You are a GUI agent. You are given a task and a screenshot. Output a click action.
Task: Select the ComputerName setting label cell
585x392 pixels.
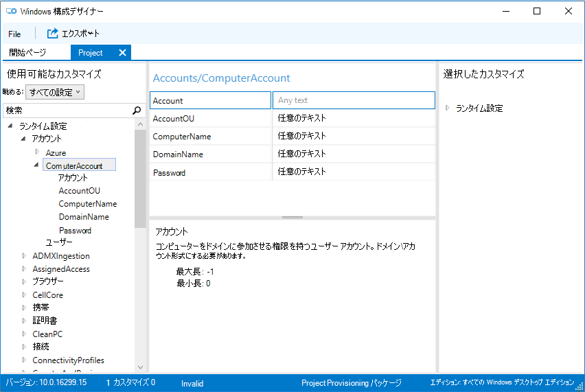(x=210, y=136)
